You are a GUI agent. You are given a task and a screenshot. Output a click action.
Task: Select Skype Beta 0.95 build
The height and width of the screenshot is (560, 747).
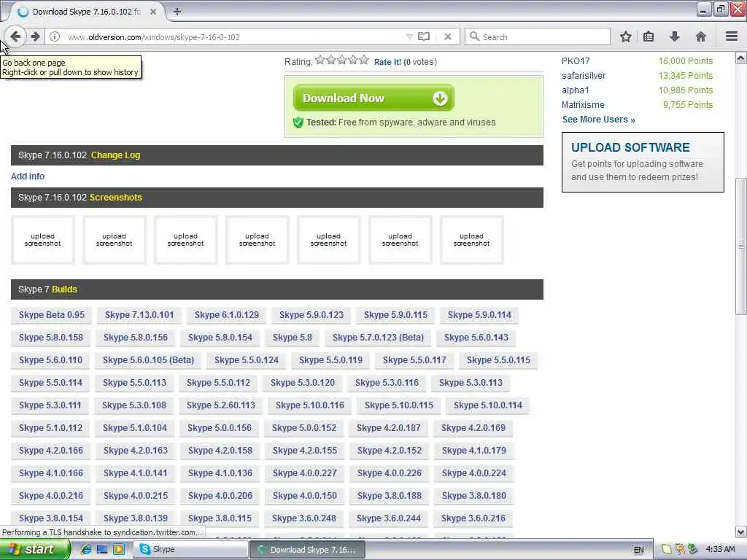pos(52,315)
